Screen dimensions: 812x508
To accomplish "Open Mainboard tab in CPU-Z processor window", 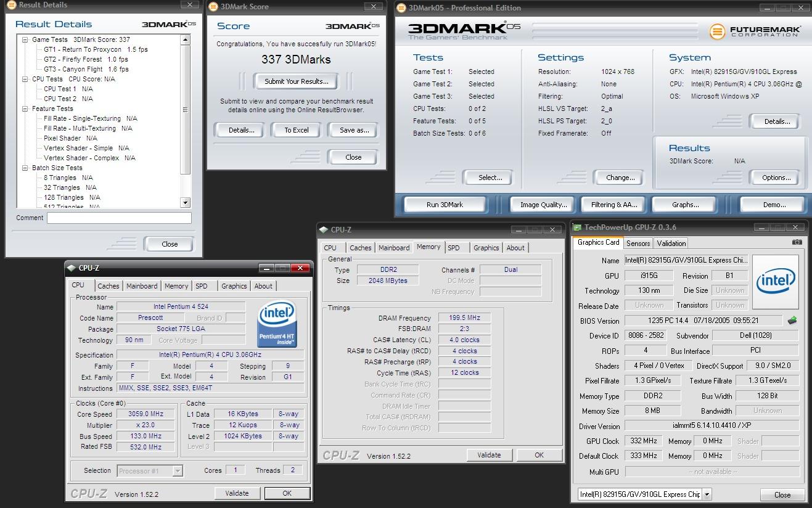I will click(142, 286).
